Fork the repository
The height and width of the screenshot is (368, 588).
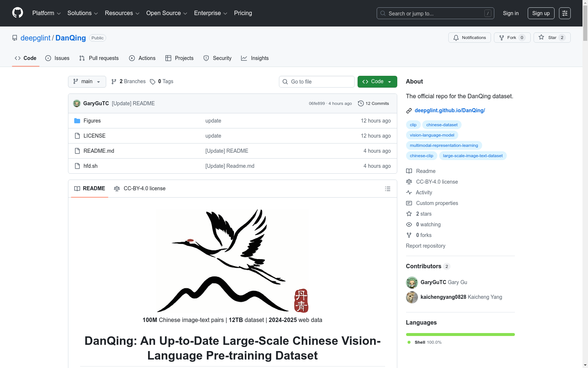(x=512, y=38)
